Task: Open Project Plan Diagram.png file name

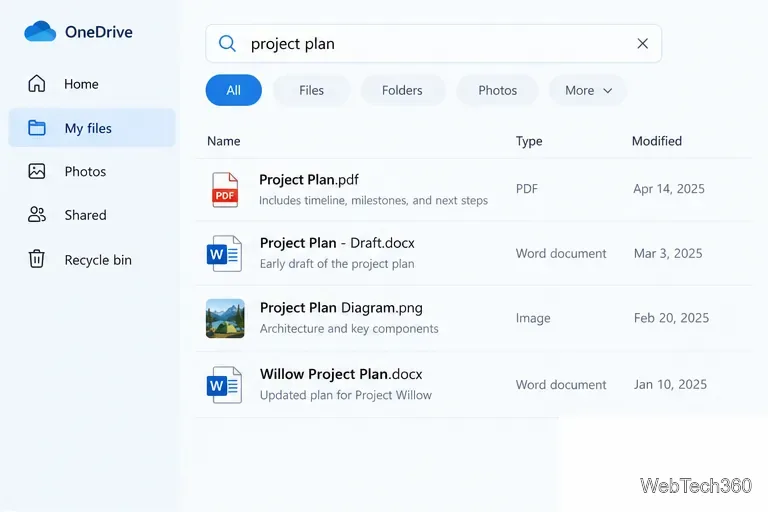Action: point(341,308)
